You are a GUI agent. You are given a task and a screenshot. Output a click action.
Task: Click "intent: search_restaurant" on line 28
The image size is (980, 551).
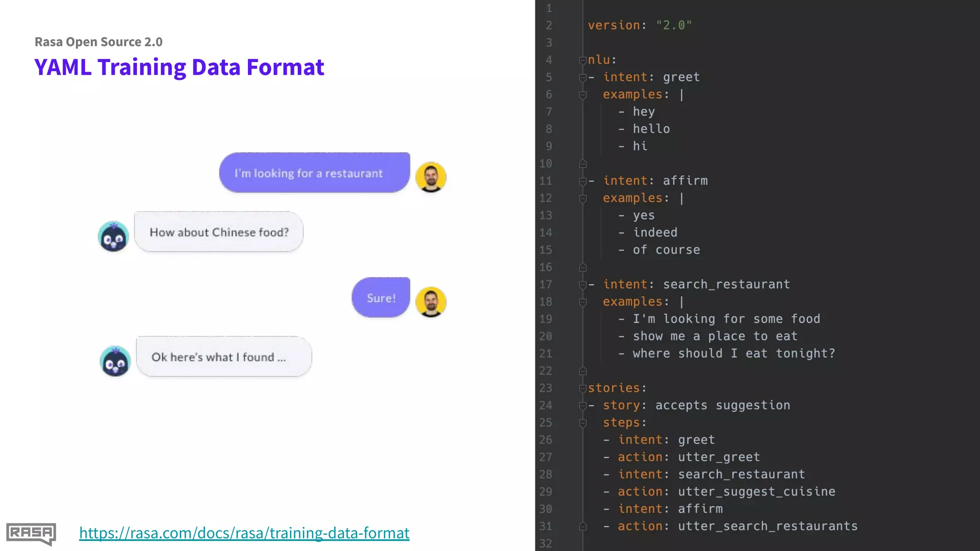tap(704, 474)
